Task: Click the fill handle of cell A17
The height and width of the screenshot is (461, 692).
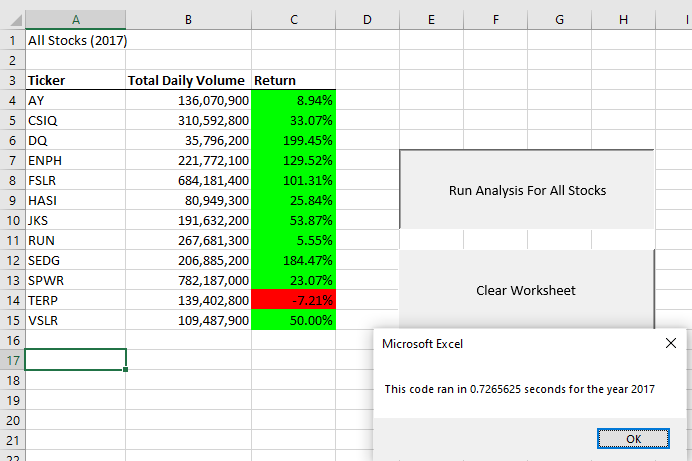Action: pyautogui.click(x=126, y=370)
